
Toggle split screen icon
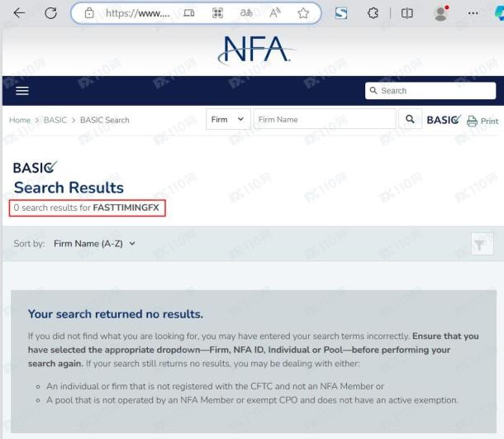(x=407, y=13)
